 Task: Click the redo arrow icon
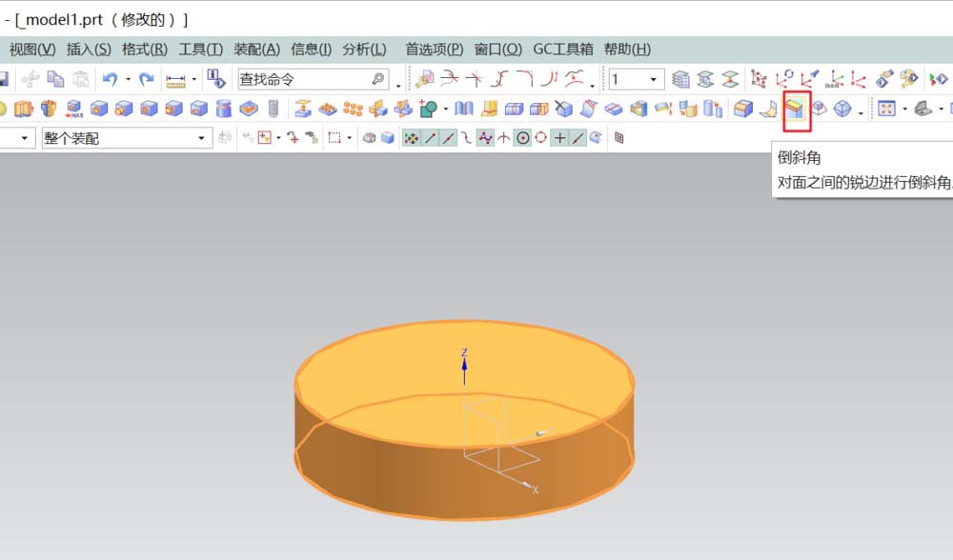click(x=147, y=77)
